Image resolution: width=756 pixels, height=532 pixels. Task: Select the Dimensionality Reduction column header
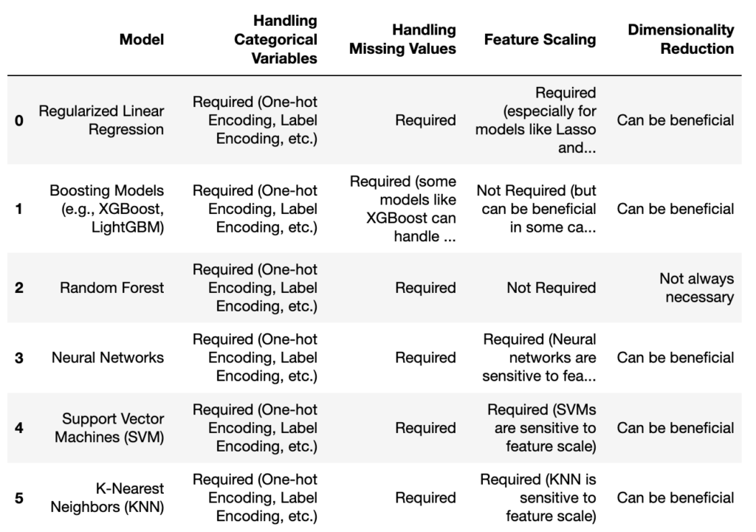(x=681, y=39)
